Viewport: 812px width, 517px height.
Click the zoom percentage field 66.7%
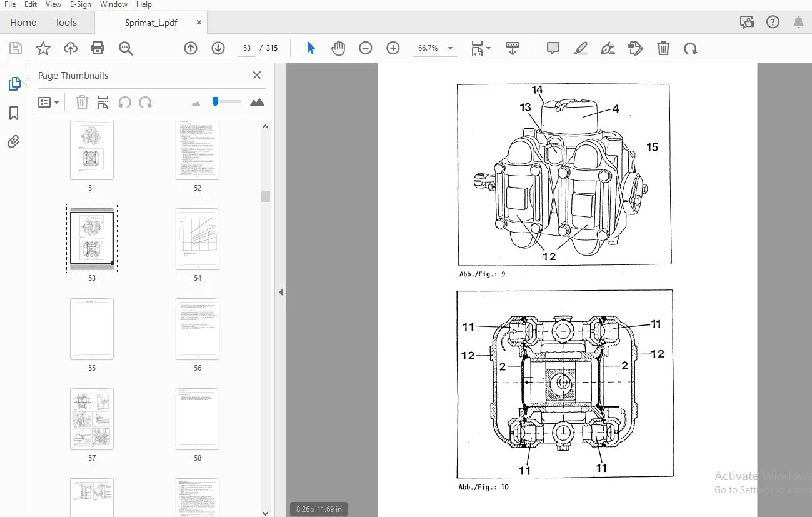tap(428, 48)
